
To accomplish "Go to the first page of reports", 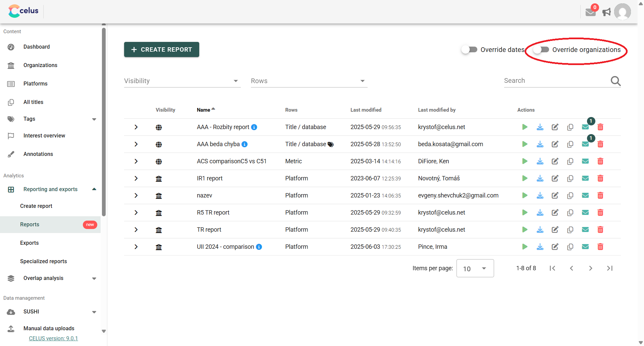I will pos(552,268).
